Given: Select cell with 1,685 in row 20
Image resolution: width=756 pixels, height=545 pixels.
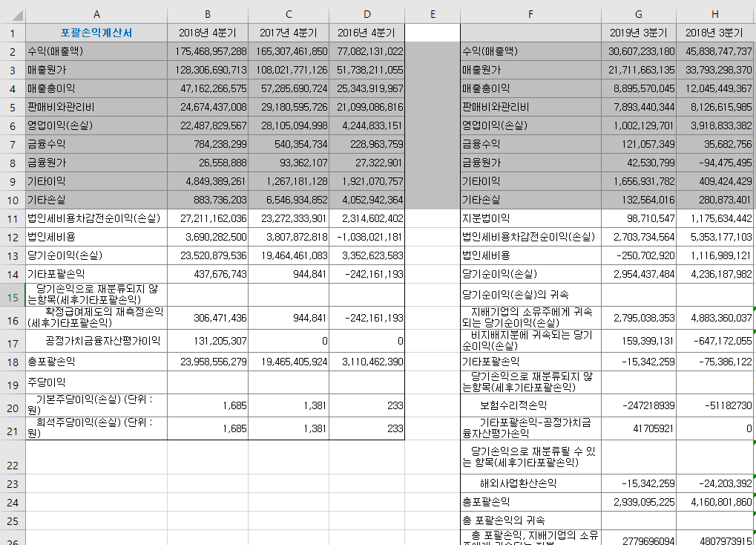Looking at the screenshot, I should click(208, 405).
